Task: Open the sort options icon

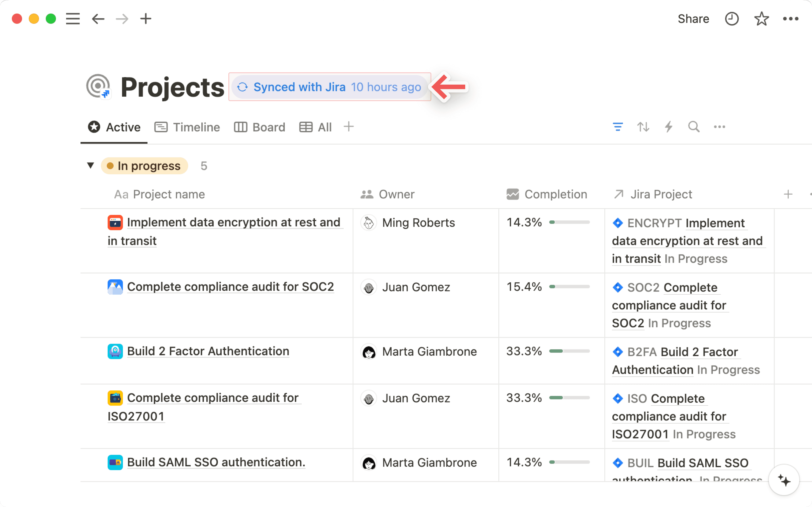Action: point(643,127)
